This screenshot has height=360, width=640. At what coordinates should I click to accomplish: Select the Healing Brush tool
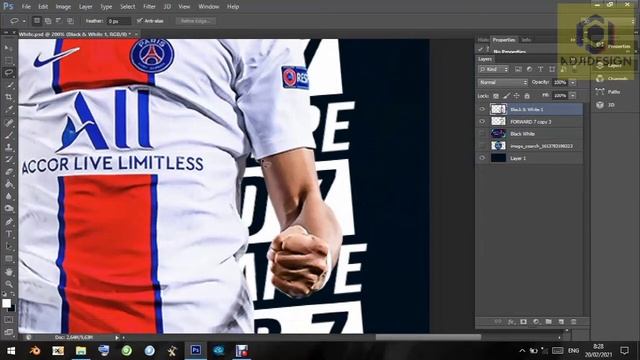[x=9, y=123]
